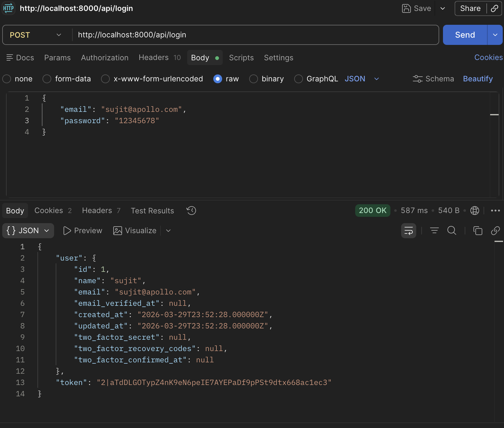The image size is (504, 428).
Task: Click the "name": "sujit" response line
Action: tap(110, 280)
